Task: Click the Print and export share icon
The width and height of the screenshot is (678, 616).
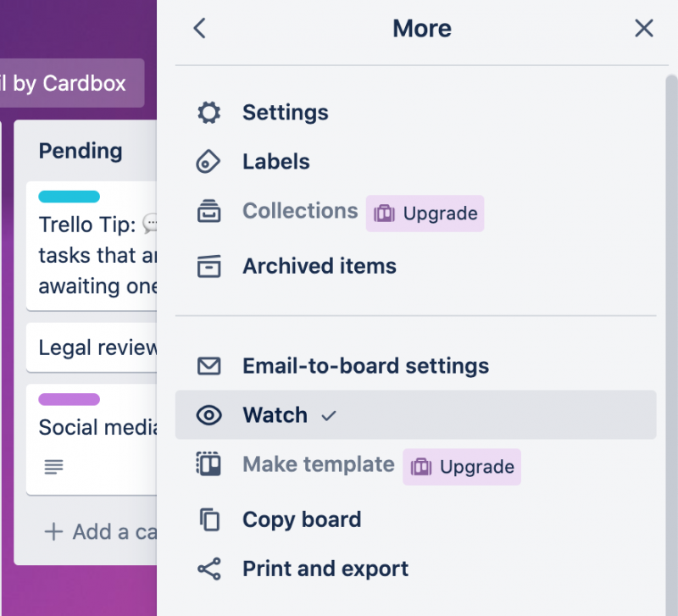Action: pyautogui.click(x=208, y=569)
